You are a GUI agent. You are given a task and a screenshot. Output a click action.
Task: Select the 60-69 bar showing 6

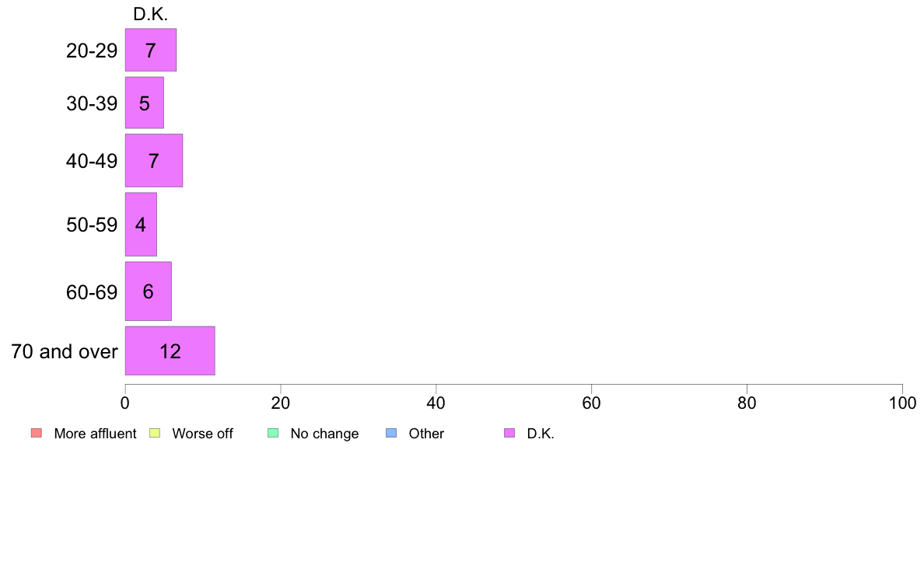149,291
